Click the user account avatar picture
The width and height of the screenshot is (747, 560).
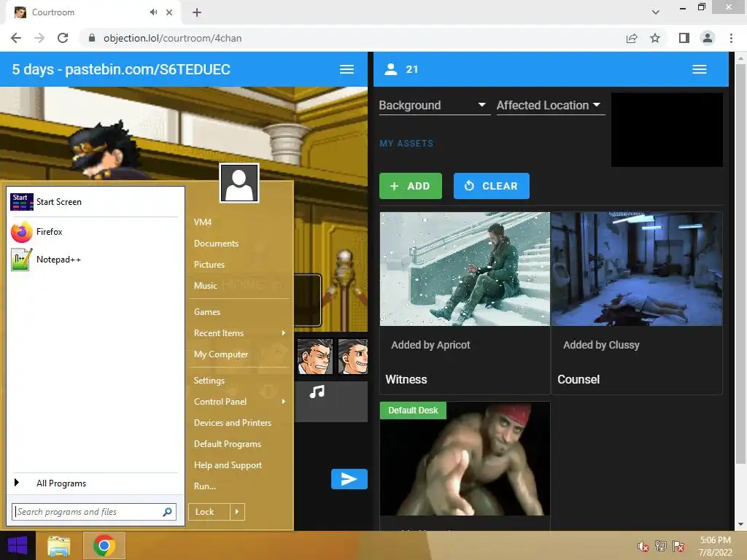[x=239, y=183]
